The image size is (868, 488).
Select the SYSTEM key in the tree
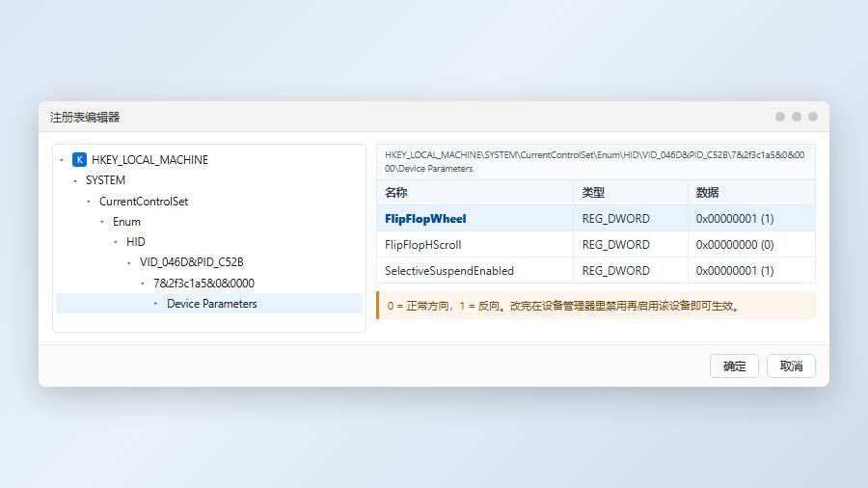(105, 180)
